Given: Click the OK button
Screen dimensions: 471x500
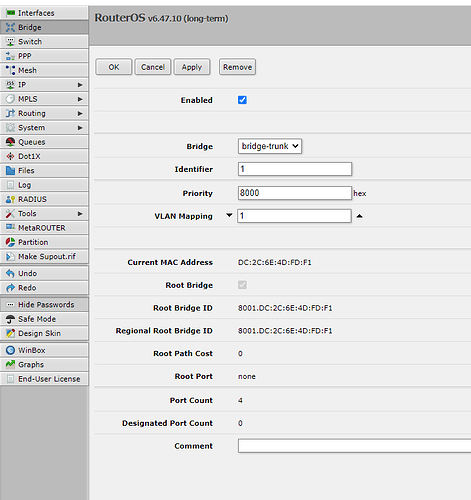Looking at the screenshot, I should click(x=114, y=67).
